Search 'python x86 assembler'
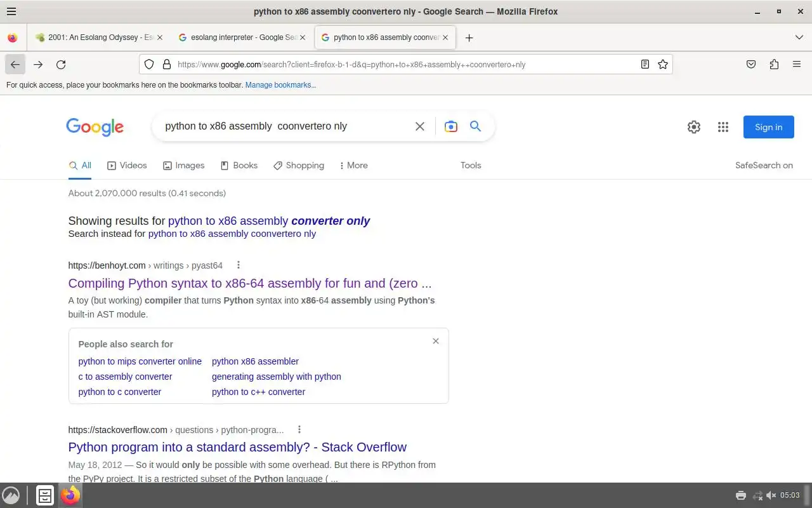 255,361
